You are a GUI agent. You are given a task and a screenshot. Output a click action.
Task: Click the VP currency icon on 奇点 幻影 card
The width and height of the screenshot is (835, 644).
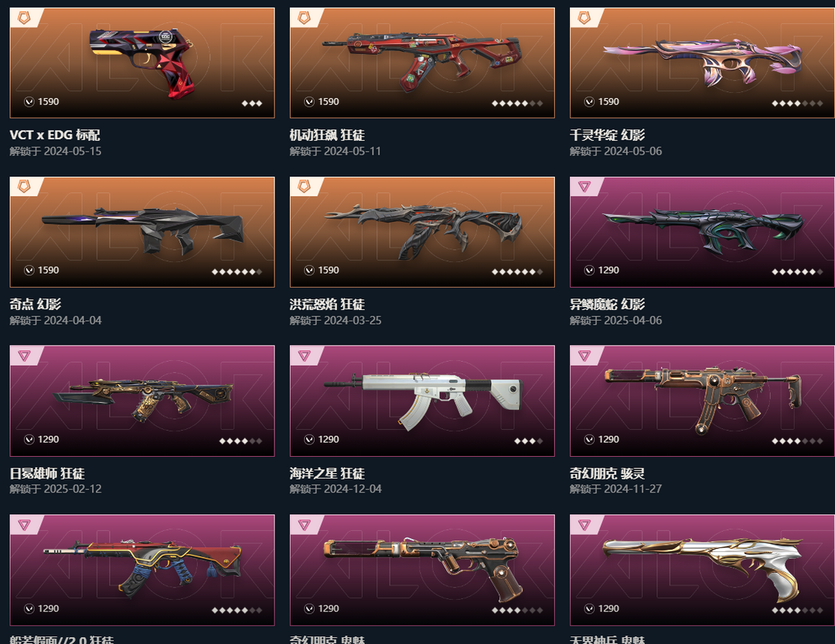[29, 271]
